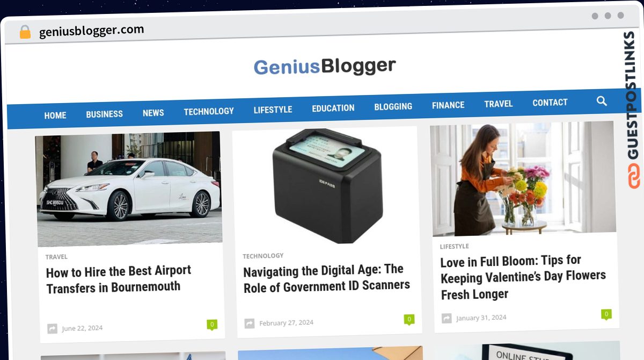
Task: Click share icon on Airport Transfers post
Action: click(52, 328)
